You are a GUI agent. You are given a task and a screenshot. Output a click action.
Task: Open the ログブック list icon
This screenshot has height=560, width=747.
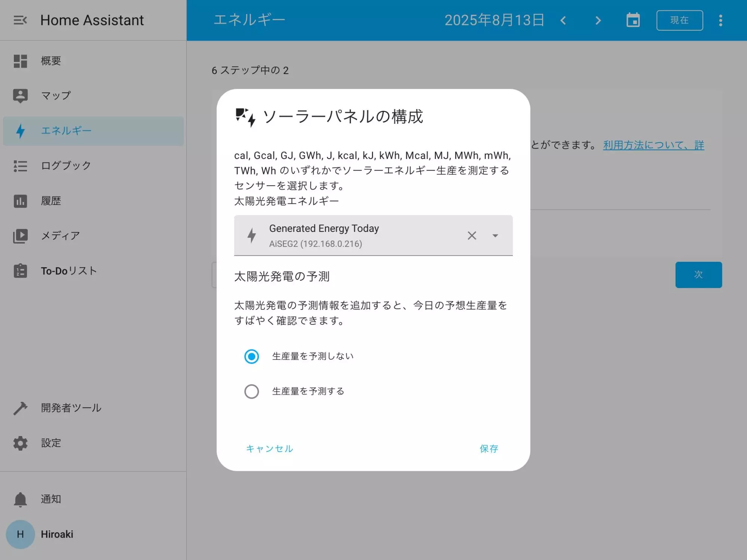tap(20, 166)
